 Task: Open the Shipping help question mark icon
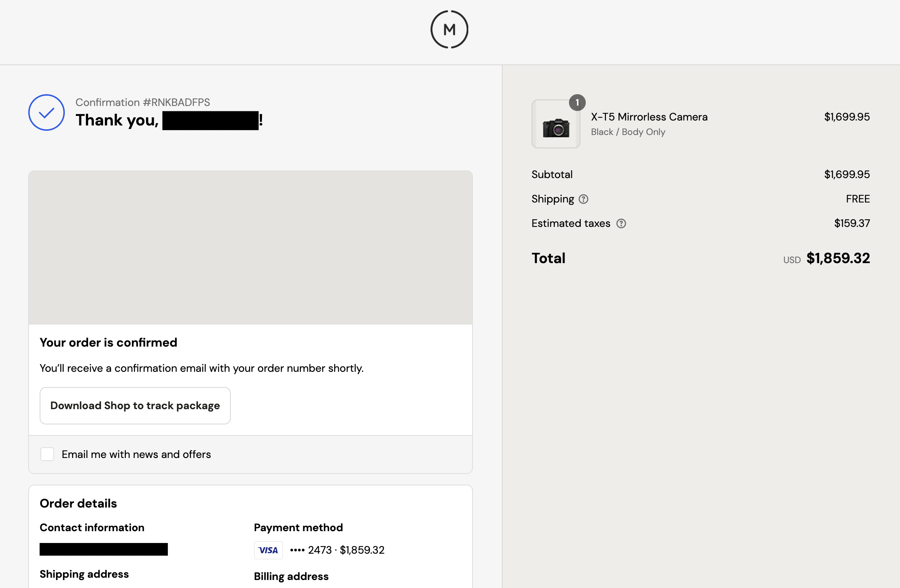(x=583, y=199)
